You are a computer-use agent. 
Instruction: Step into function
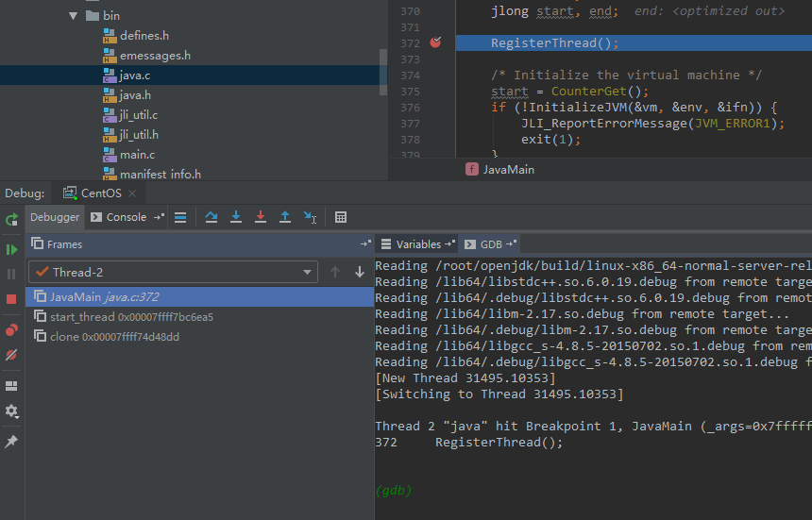236,217
